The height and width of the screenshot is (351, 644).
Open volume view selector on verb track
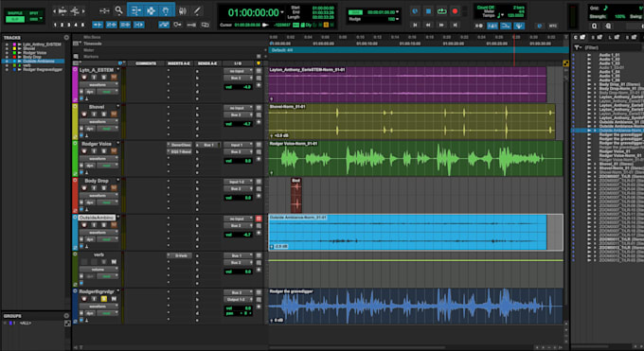98,270
